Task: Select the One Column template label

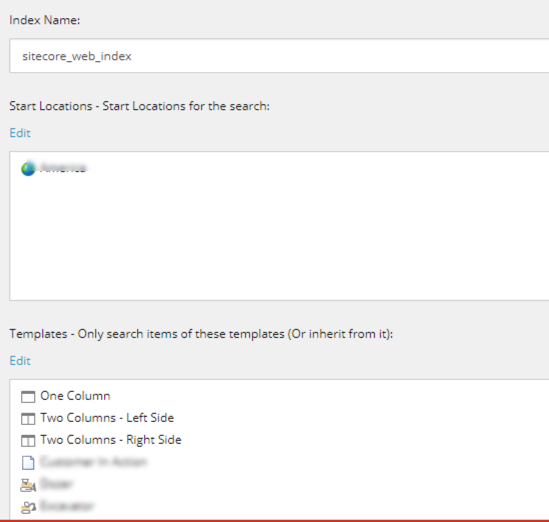Action: 75,396
